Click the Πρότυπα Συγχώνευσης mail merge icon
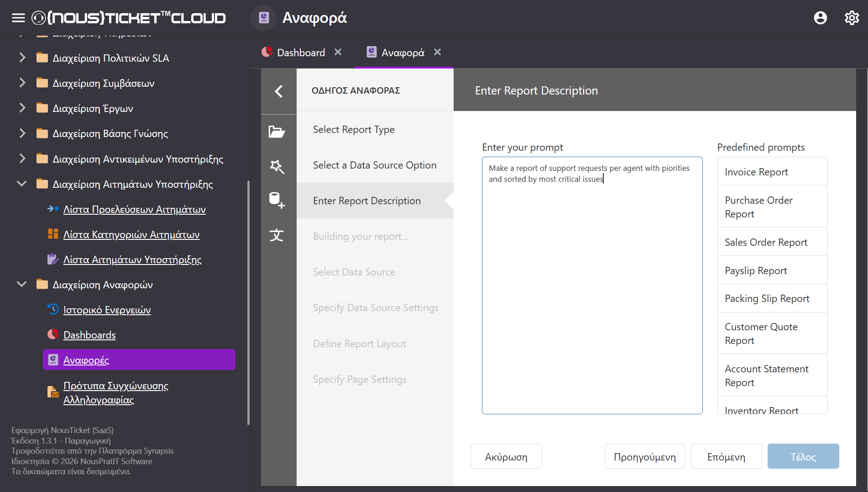Screen dimensions: 868x492 click(53, 392)
